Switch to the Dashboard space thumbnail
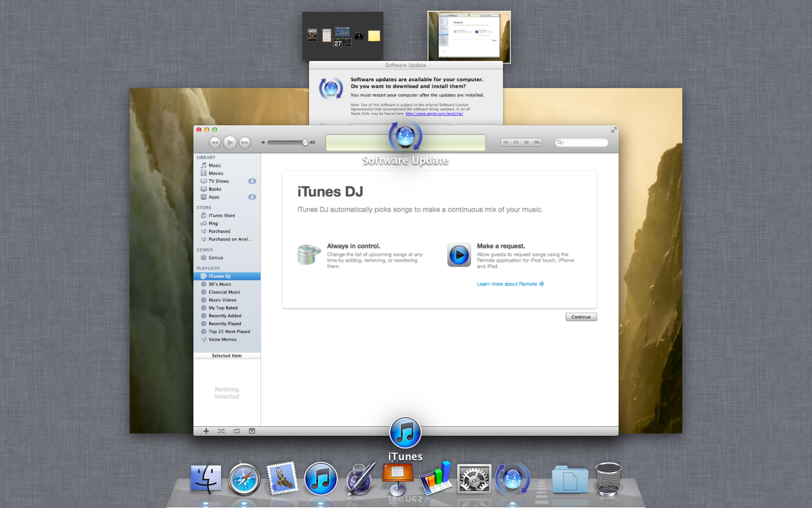The width and height of the screenshot is (812, 508). coord(342,37)
